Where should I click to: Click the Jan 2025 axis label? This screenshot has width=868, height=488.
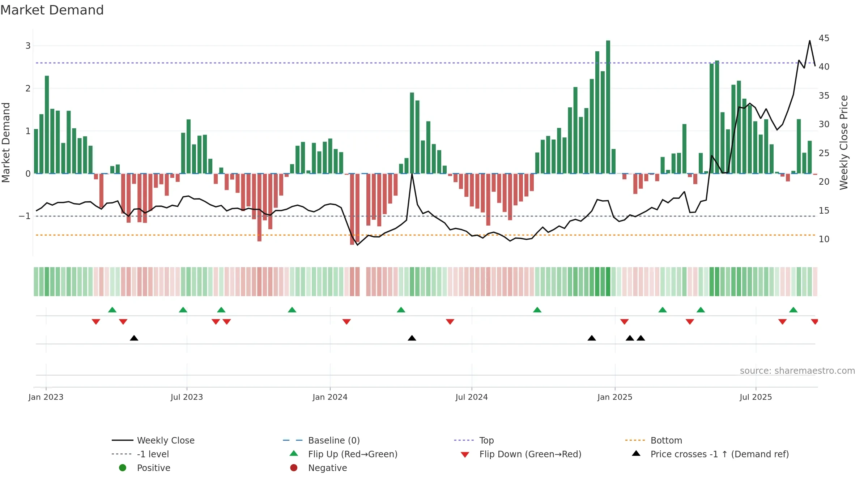pyautogui.click(x=615, y=397)
